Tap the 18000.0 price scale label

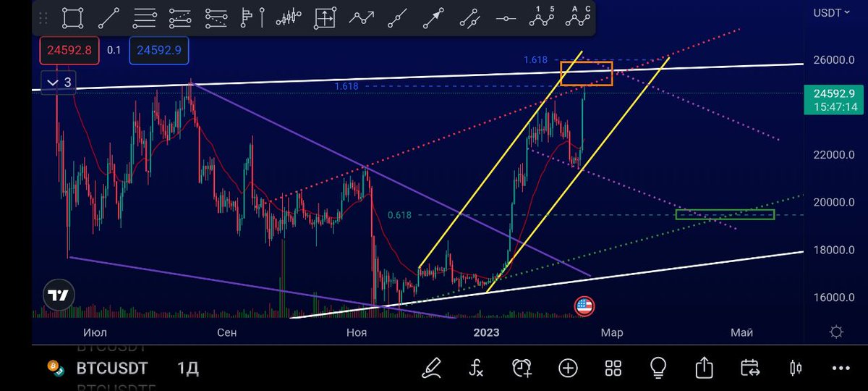tap(833, 250)
